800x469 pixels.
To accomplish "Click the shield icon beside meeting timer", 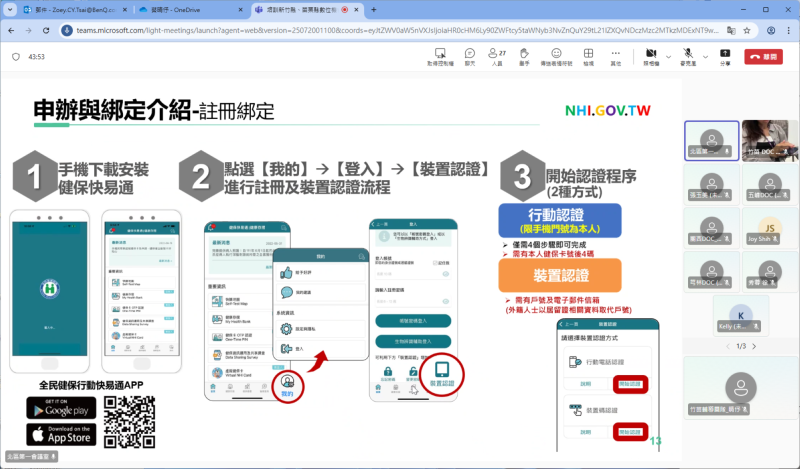I will [x=16, y=57].
